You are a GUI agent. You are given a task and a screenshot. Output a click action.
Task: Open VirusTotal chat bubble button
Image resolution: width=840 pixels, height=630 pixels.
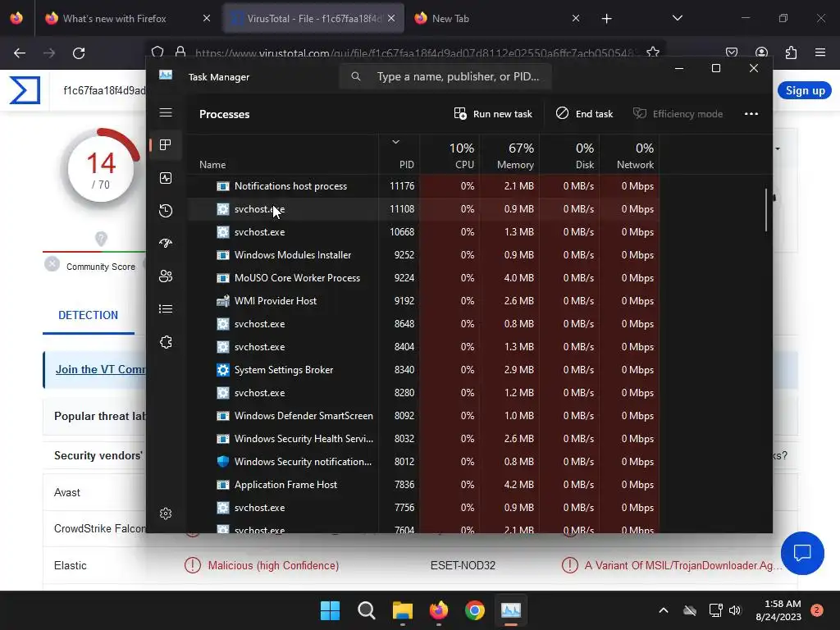pyautogui.click(x=802, y=553)
